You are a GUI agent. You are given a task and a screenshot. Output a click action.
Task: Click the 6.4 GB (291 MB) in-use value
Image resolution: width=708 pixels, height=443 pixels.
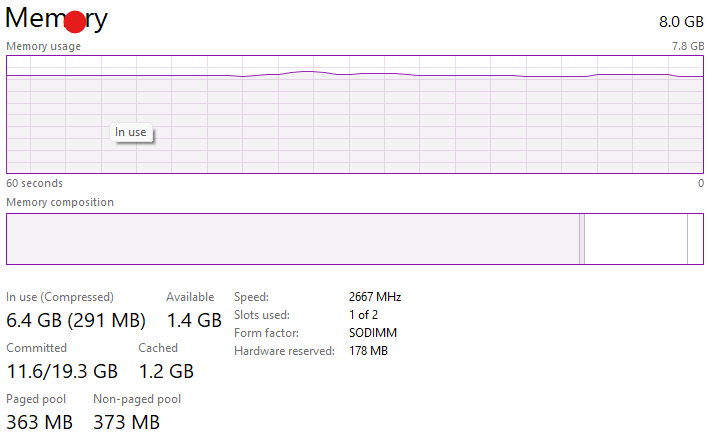[76, 321]
